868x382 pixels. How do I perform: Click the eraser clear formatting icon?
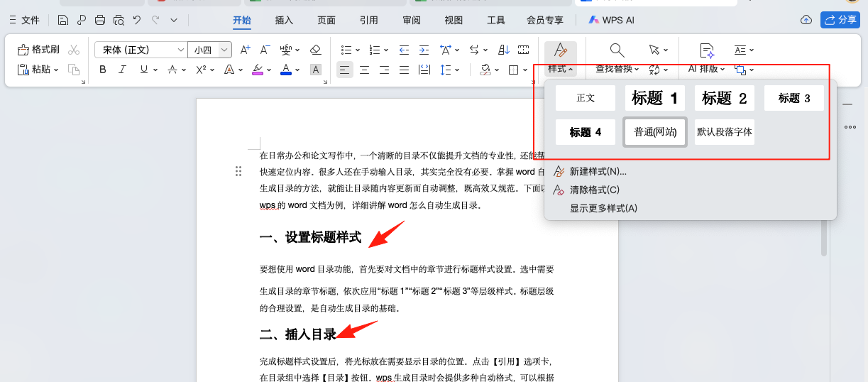pyautogui.click(x=316, y=50)
